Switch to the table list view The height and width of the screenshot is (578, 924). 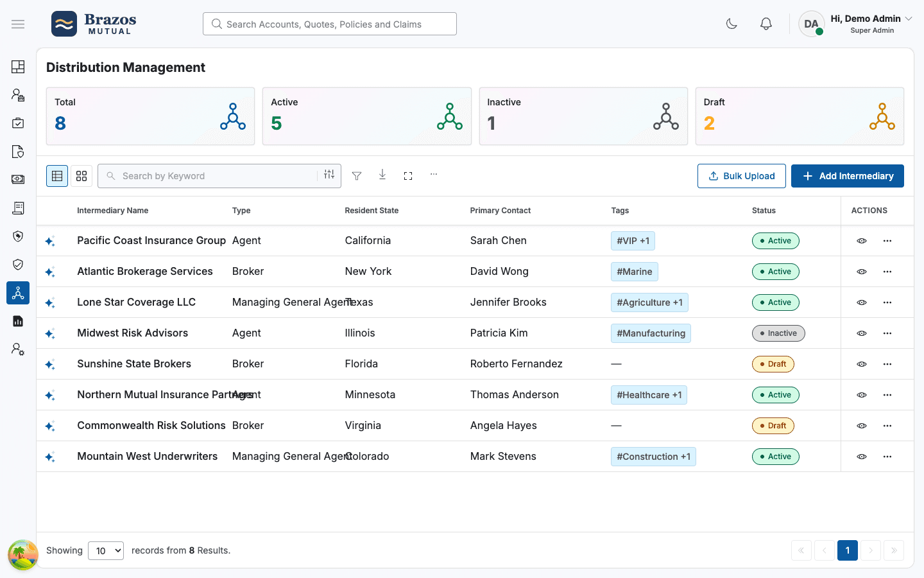pyautogui.click(x=57, y=176)
